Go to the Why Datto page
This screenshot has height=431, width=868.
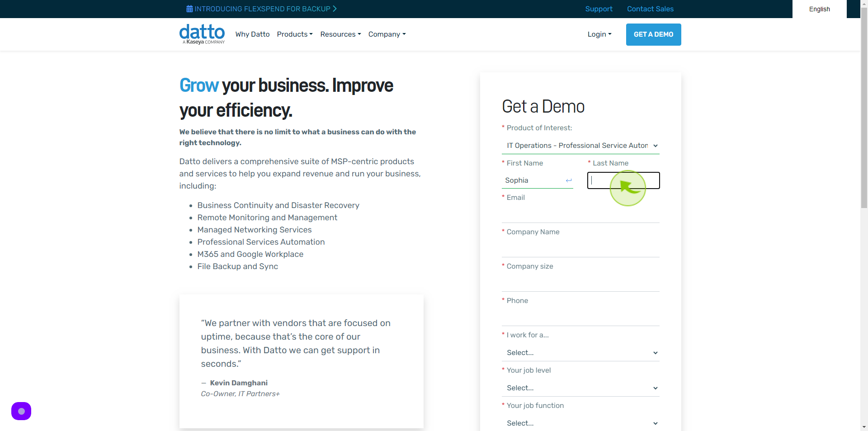pos(252,34)
